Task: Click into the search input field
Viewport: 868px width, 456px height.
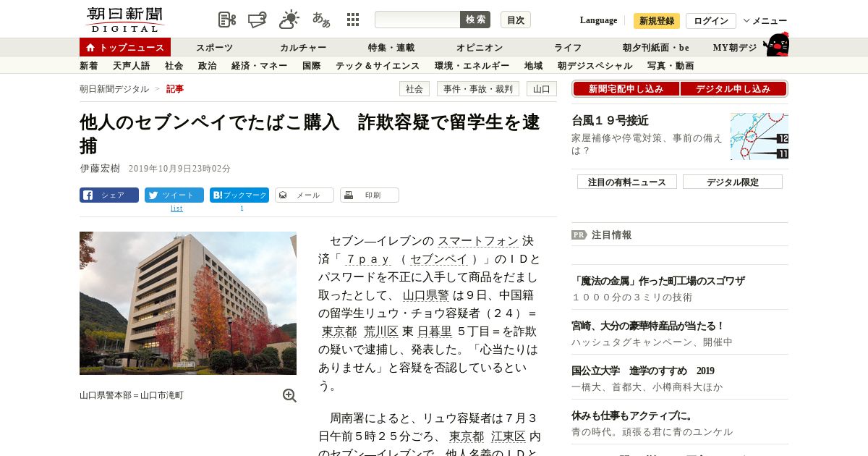Action: click(x=417, y=20)
